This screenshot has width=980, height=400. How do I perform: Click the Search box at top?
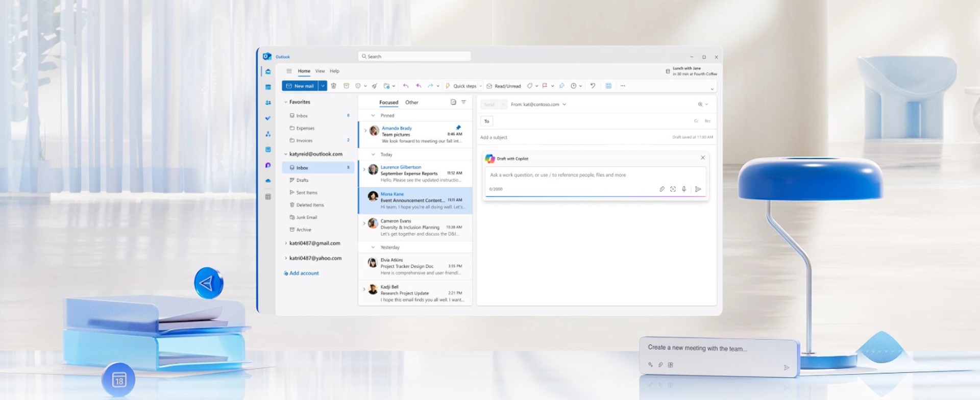click(x=414, y=57)
